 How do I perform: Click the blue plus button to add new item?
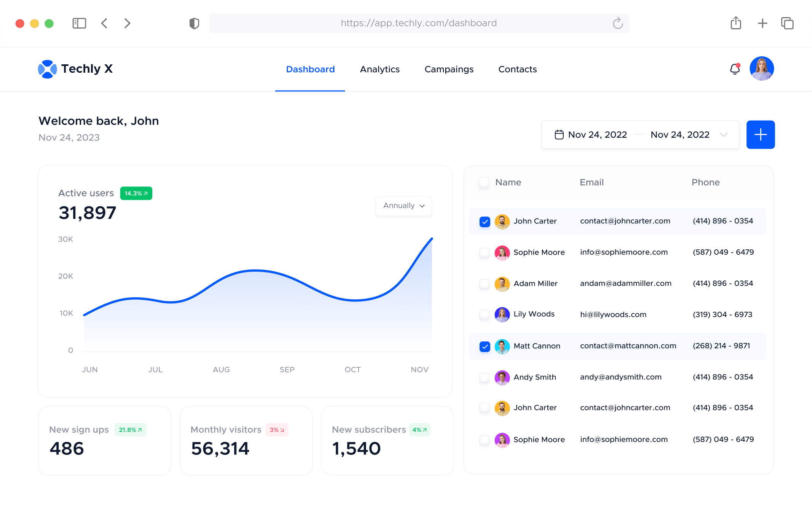(760, 134)
